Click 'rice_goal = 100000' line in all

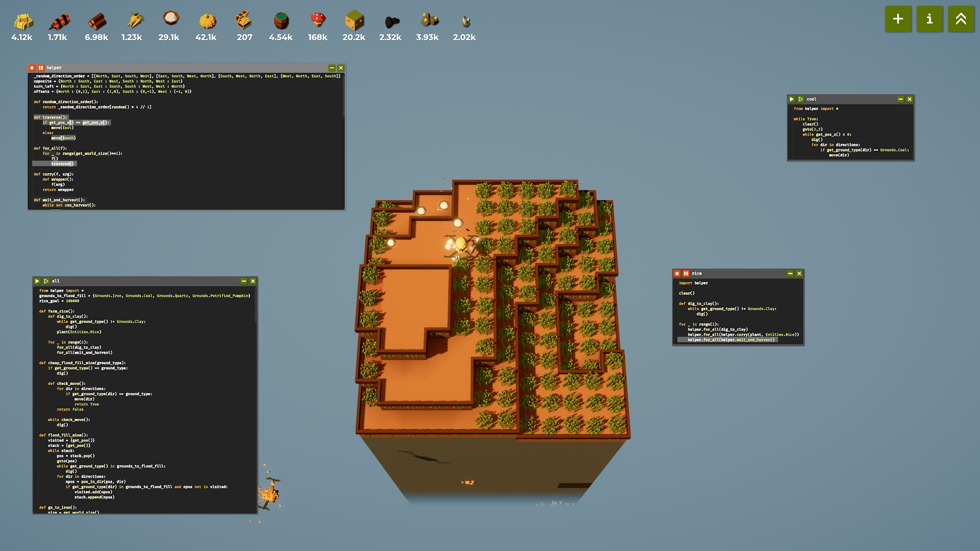(x=59, y=301)
